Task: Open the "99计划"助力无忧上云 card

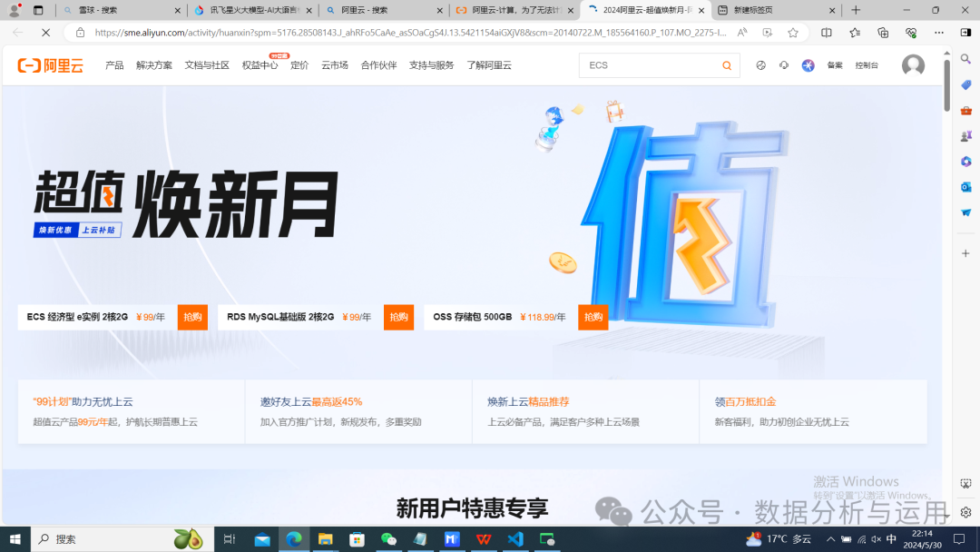Action: [132, 411]
